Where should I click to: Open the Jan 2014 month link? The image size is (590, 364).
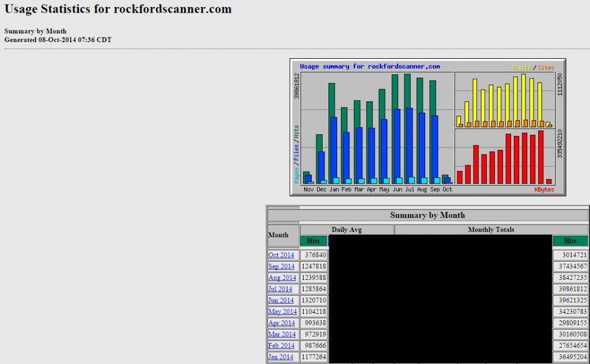[x=281, y=357]
